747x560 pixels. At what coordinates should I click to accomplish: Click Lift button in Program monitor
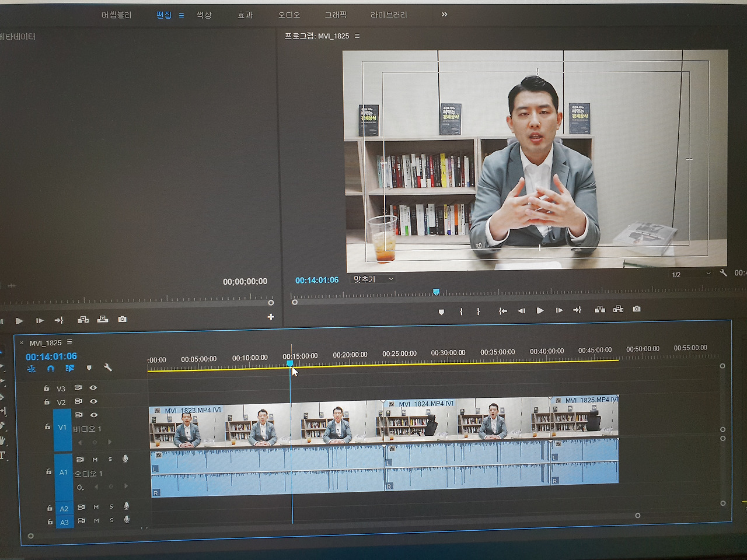pyautogui.click(x=600, y=309)
